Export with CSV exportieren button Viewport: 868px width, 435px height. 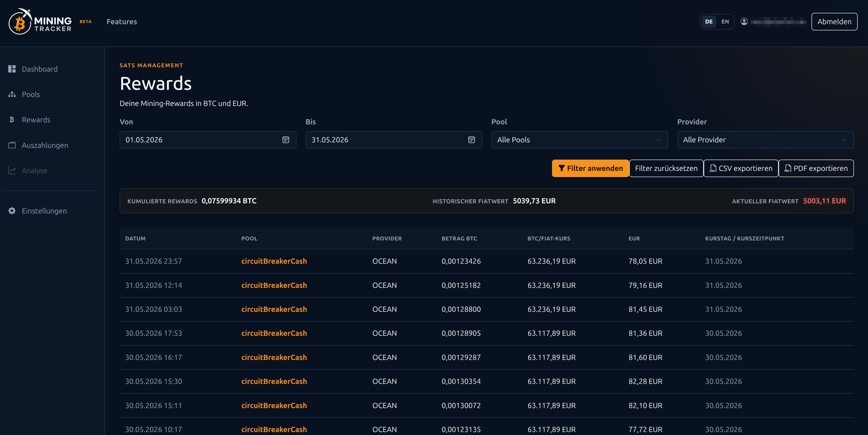741,168
